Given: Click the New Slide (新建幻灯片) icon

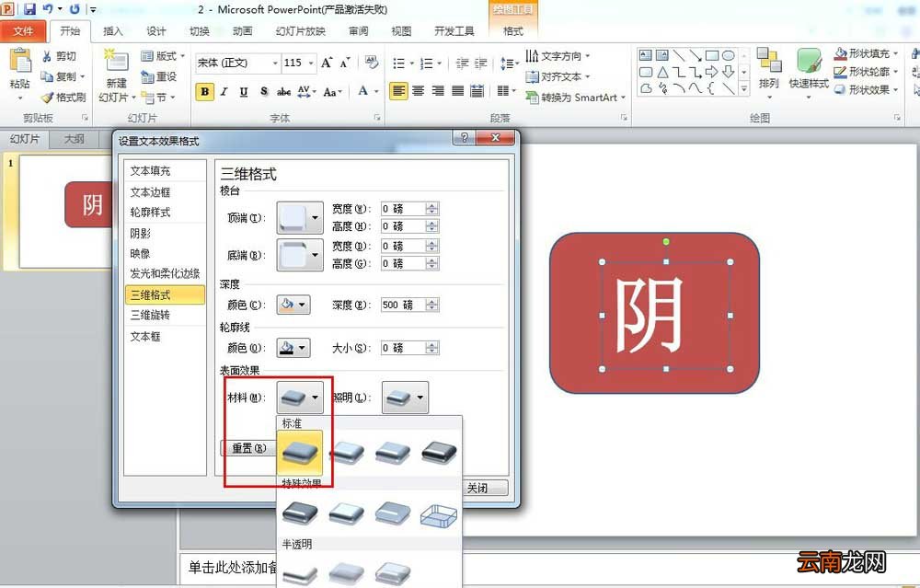Looking at the screenshot, I should pos(117,62).
